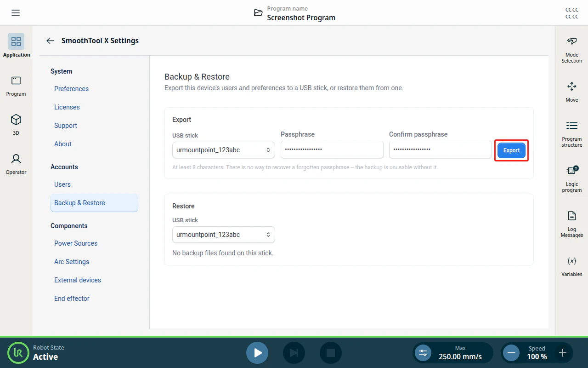Click the Robot State Active label
The width and height of the screenshot is (588, 368).
pyautogui.click(x=45, y=356)
